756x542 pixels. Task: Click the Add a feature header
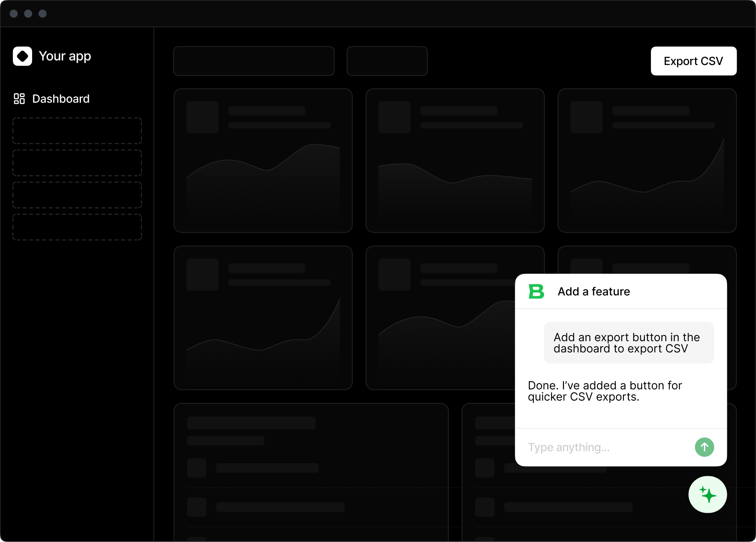click(594, 291)
